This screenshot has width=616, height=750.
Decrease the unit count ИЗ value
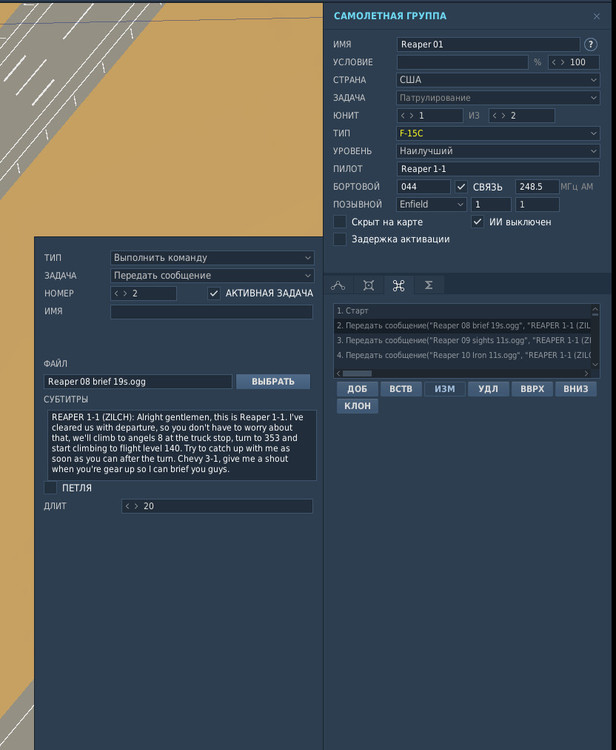(495, 116)
